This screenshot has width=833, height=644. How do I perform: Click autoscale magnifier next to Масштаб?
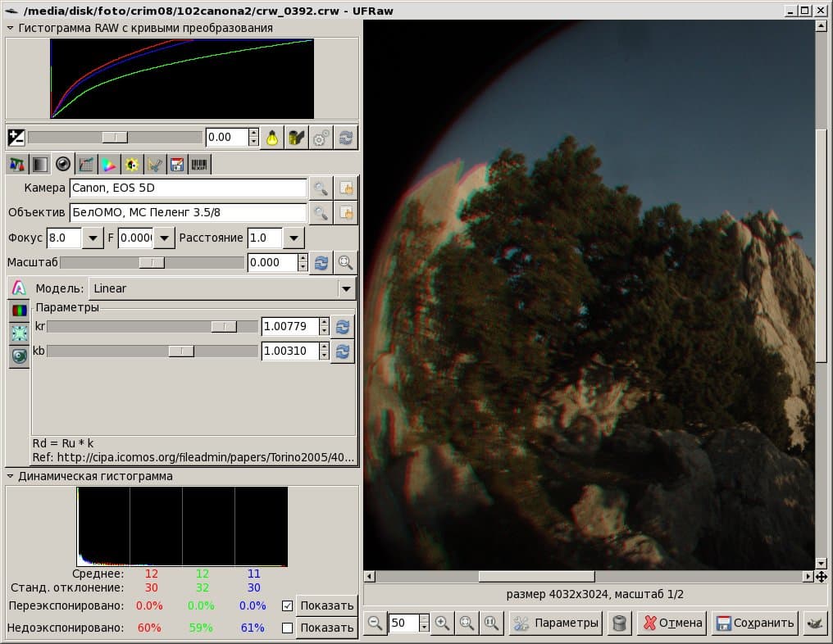pos(346,263)
